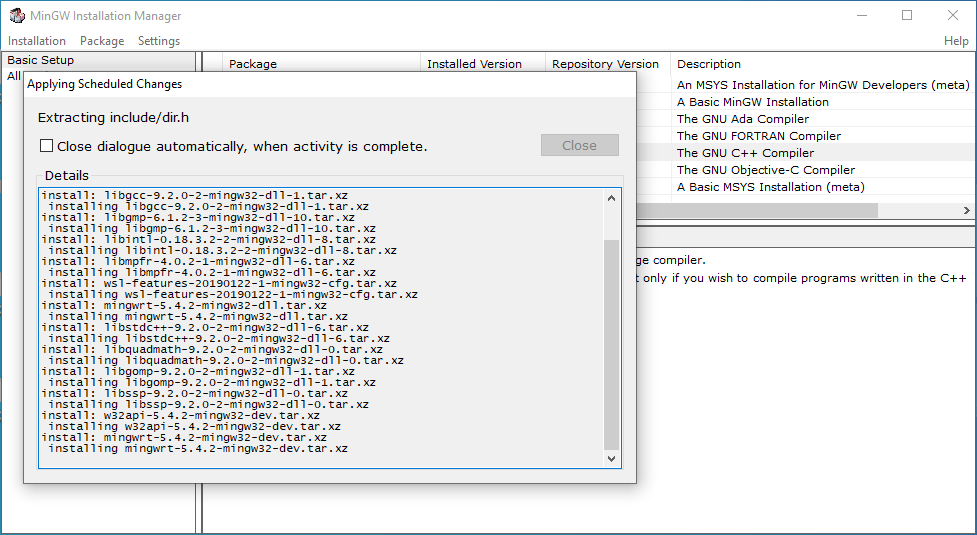Open the Installation menu
This screenshot has width=977, height=535.
[37, 41]
